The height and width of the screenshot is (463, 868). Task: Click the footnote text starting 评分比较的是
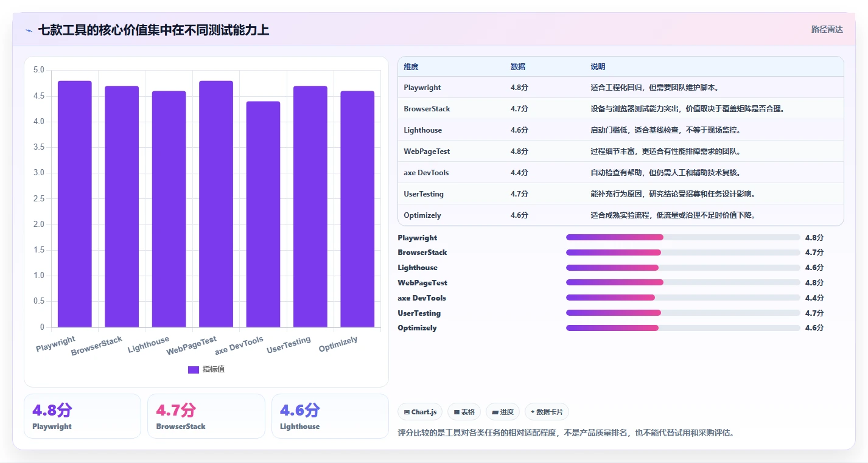click(566, 433)
